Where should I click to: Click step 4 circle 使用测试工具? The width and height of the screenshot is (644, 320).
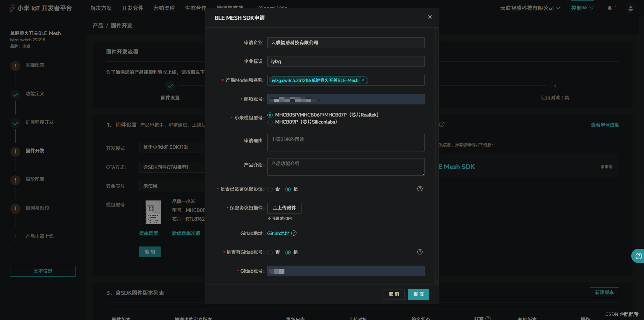555,86
